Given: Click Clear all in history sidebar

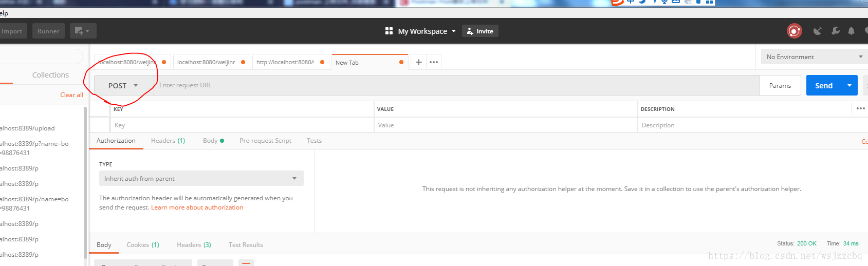Looking at the screenshot, I should point(71,95).
